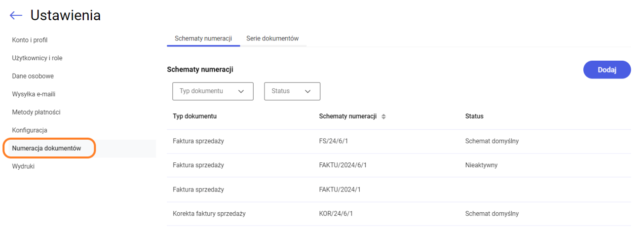Viewport: 644px width, 230px height.
Task: Open Wydruki settings page
Action: click(x=23, y=166)
